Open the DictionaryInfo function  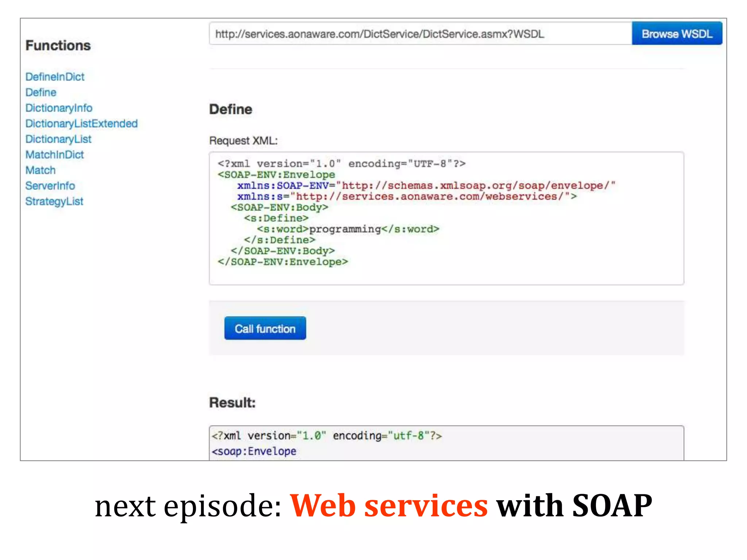pos(59,108)
